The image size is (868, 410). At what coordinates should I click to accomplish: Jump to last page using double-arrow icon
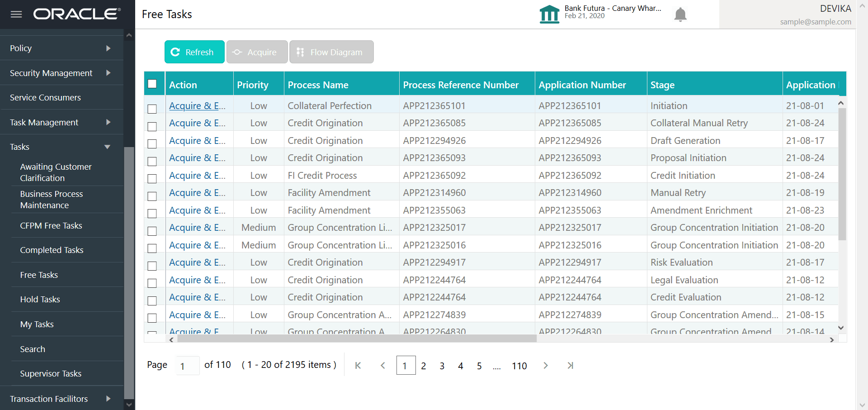571,365
